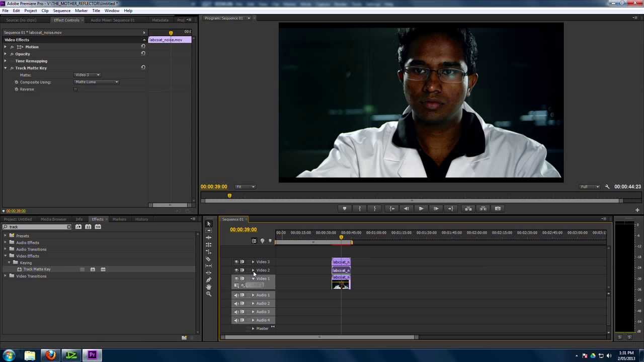Select the Selection tool arrow
Image resolution: width=644 pixels, height=362 pixels.
click(209, 224)
